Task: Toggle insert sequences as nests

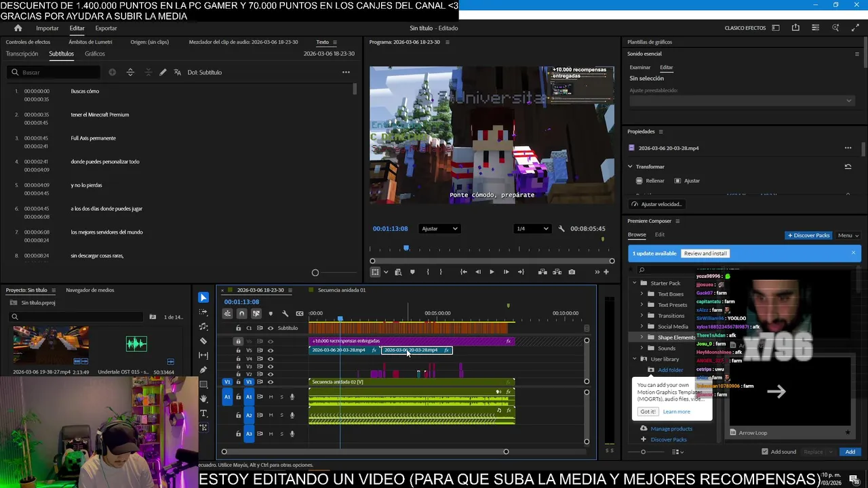Action: [x=227, y=313]
